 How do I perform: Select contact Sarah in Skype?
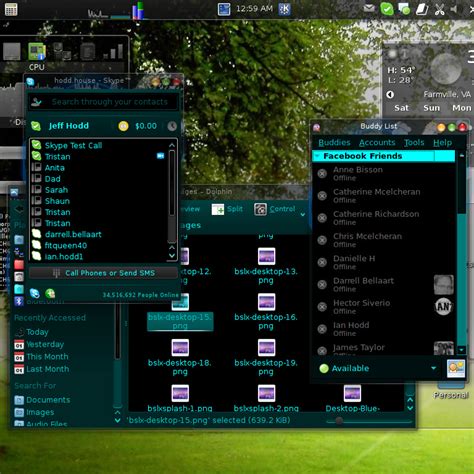(56, 190)
